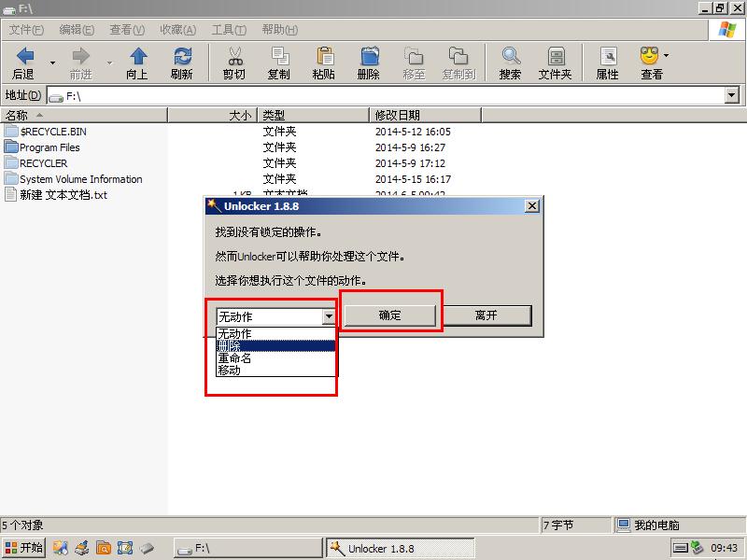This screenshot has height=560, width=747.
Task: Open the 工具(T) menu
Action: [229, 30]
